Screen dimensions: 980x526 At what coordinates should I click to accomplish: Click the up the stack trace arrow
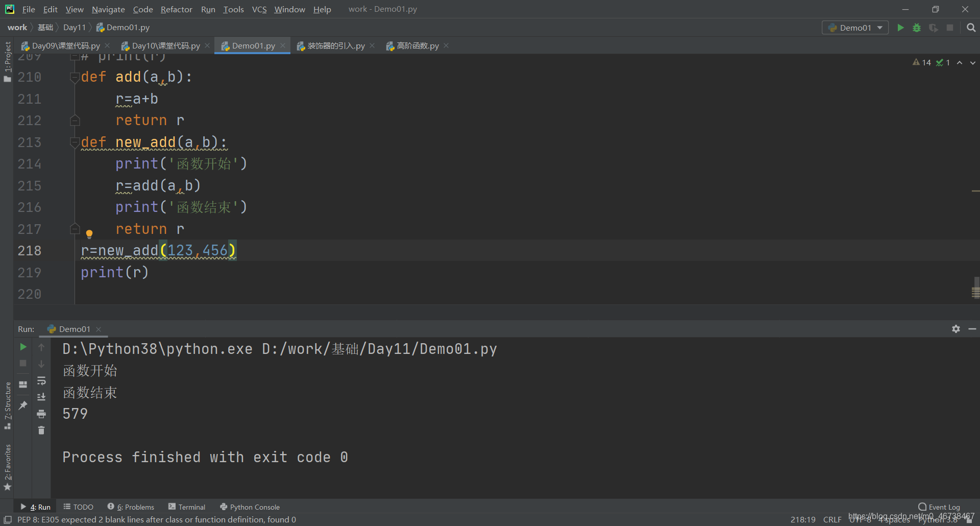41,347
